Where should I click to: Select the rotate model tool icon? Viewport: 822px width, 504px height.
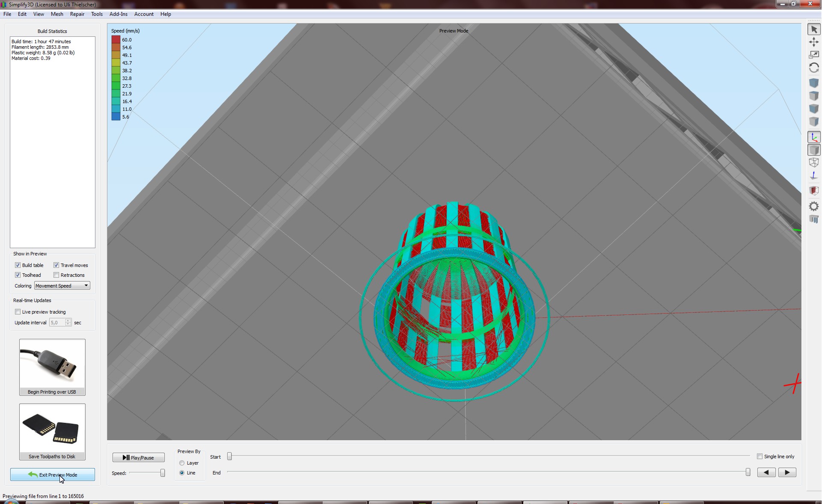[x=813, y=68]
